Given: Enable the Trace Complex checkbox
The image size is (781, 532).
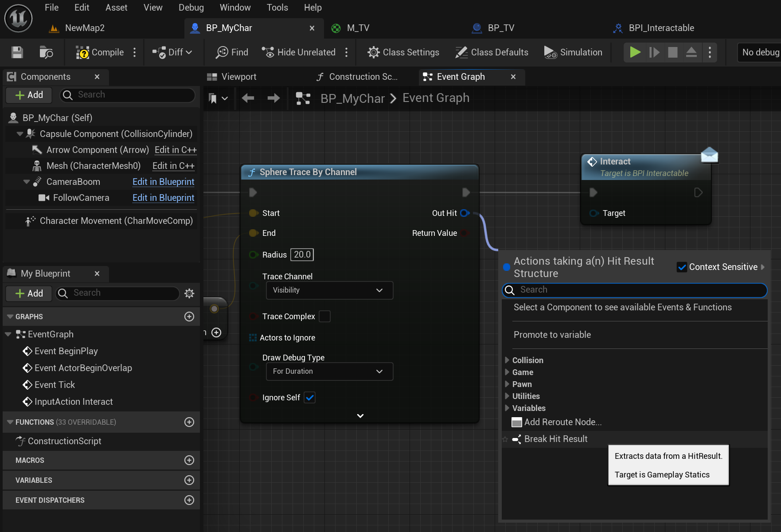Looking at the screenshot, I should pyautogui.click(x=324, y=316).
